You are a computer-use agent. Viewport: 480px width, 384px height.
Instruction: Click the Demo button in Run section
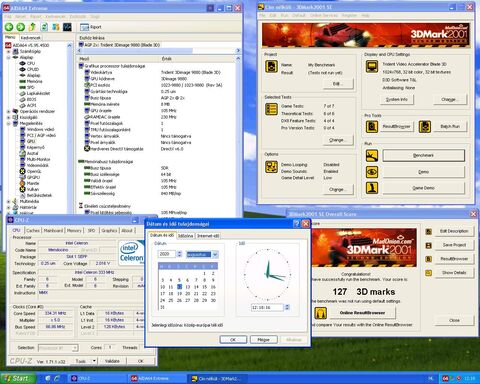[423, 172]
